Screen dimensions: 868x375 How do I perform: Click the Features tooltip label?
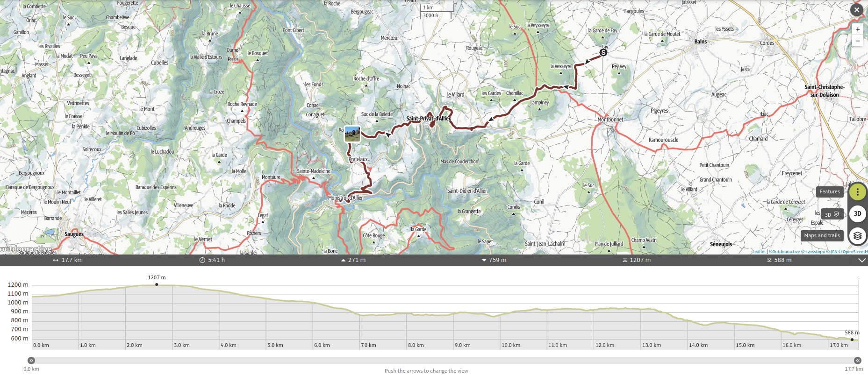click(x=829, y=192)
